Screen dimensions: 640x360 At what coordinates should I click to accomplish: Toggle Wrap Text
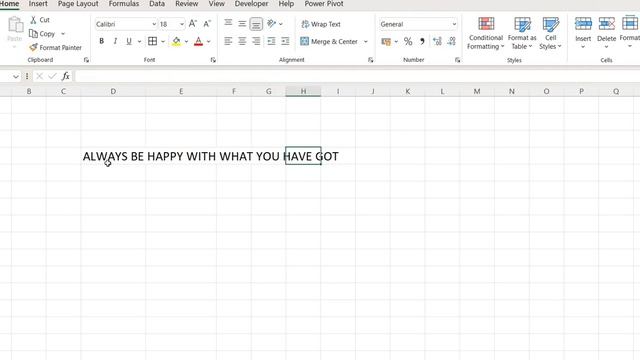(321, 24)
